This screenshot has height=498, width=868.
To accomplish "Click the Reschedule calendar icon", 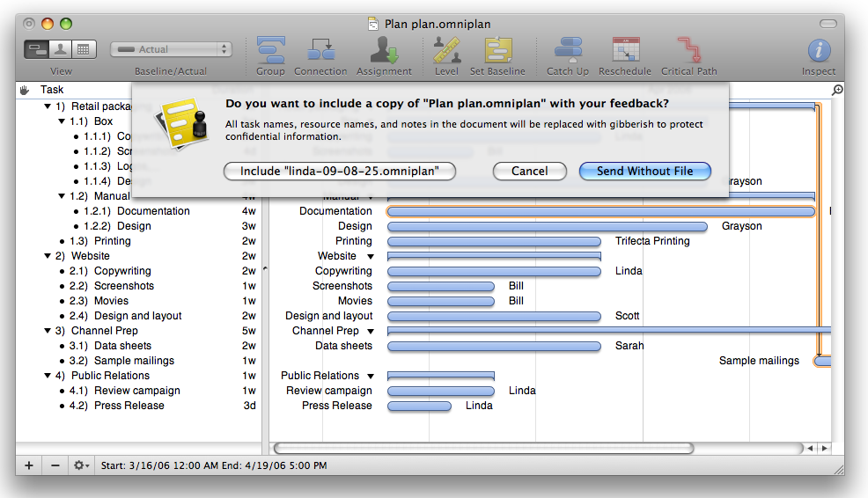I will click(x=626, y=50).
